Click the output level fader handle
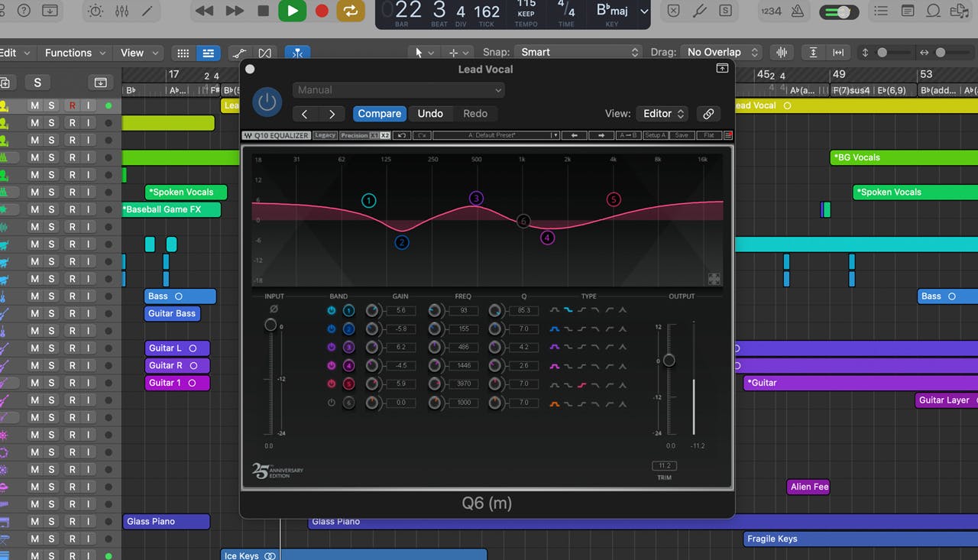This screenshot has width=978, height=560. coord(669,361)
